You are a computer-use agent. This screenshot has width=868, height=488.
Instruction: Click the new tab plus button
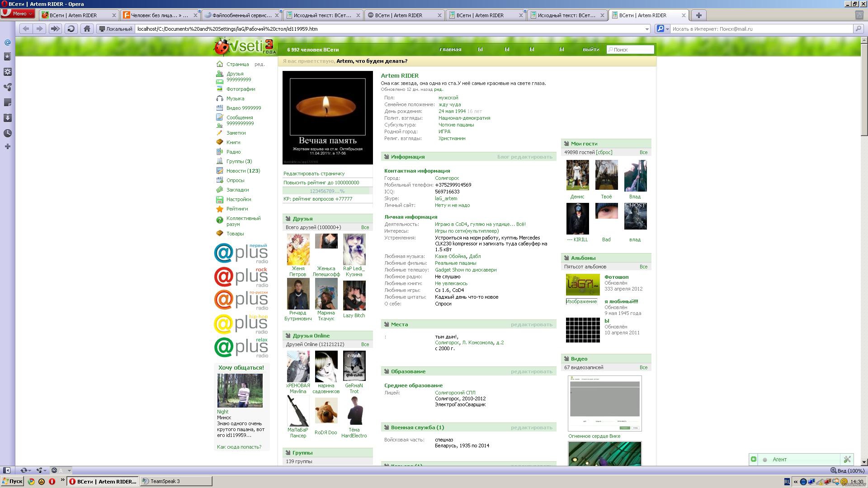(x=698, y=15)
